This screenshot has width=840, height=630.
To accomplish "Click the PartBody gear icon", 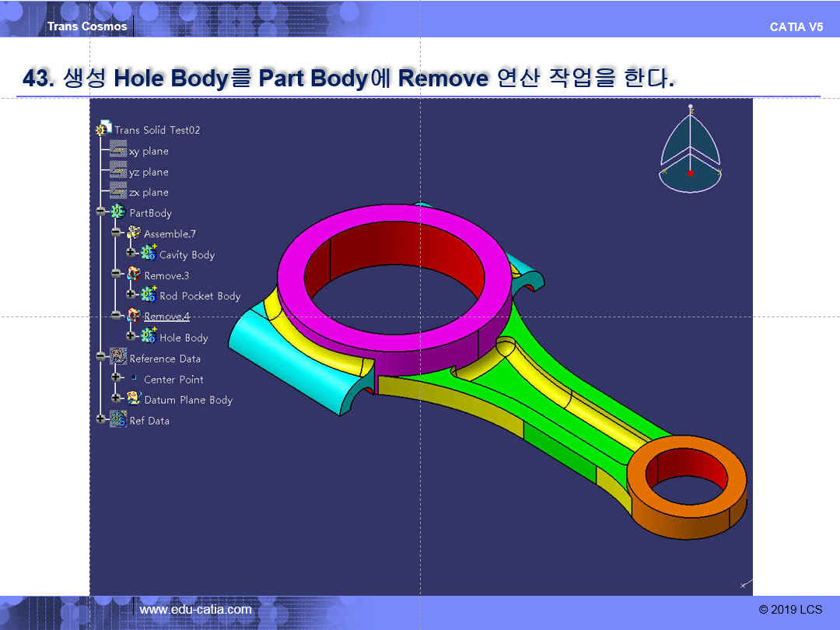I will [118, 212].
